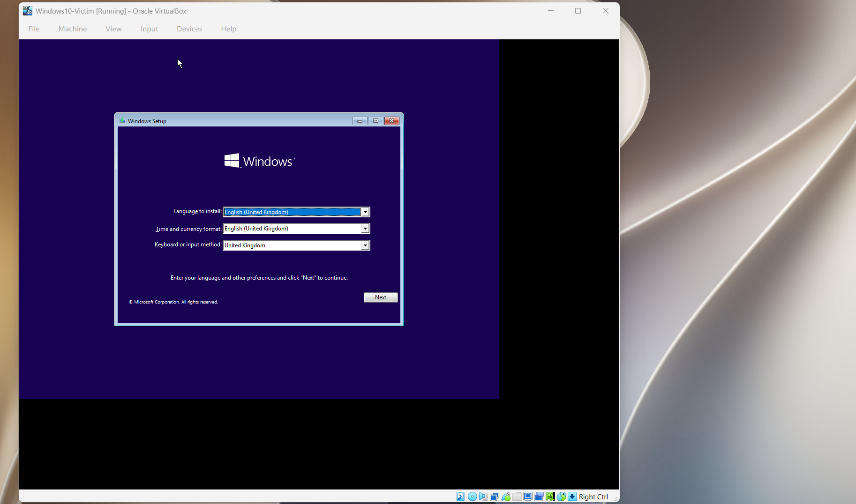Open the USB devices status icon
856x504 pixels.
[506, 497]
